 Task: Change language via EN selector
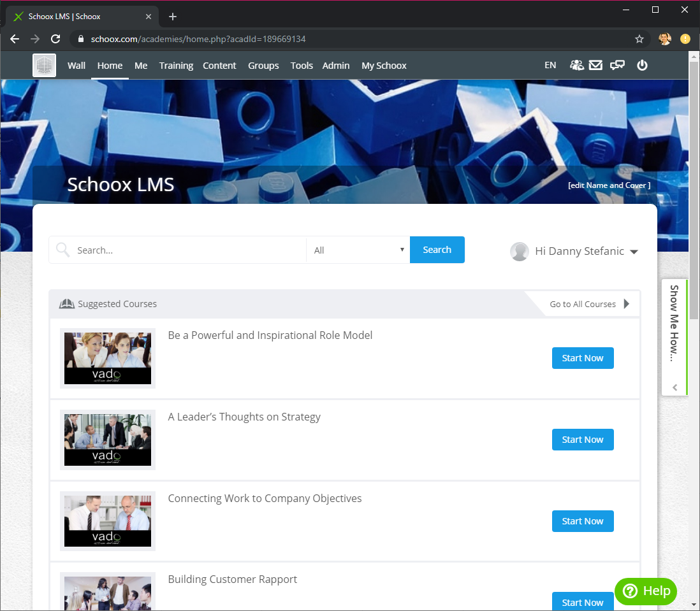click(x=550, y=65)
